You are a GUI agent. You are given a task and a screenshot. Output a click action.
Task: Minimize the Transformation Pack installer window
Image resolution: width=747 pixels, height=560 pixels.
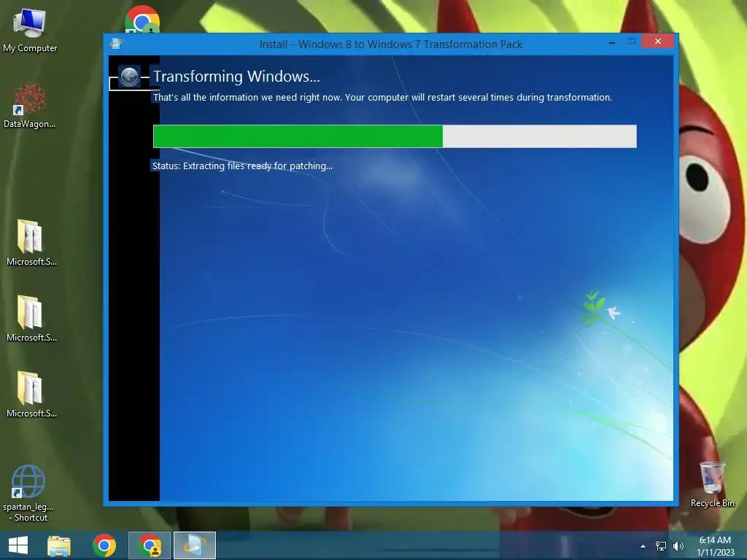[612, 42]
